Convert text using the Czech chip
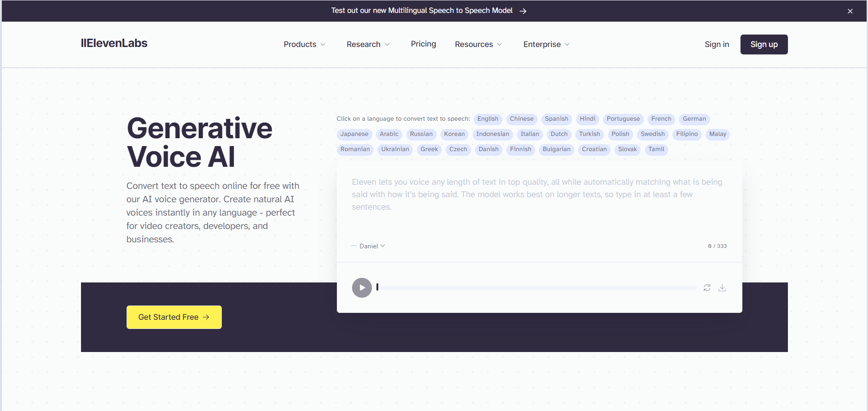 pyautogui.click(x=458, y=149)
